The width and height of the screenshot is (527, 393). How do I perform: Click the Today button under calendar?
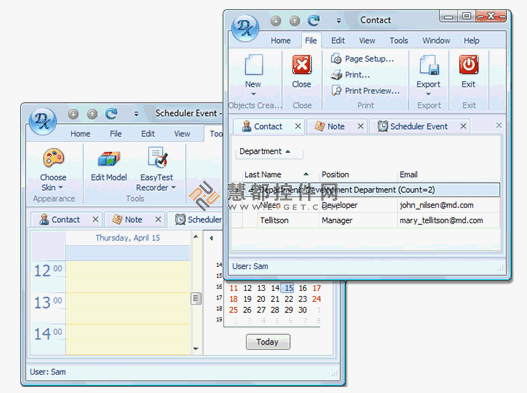pos(268,342)
